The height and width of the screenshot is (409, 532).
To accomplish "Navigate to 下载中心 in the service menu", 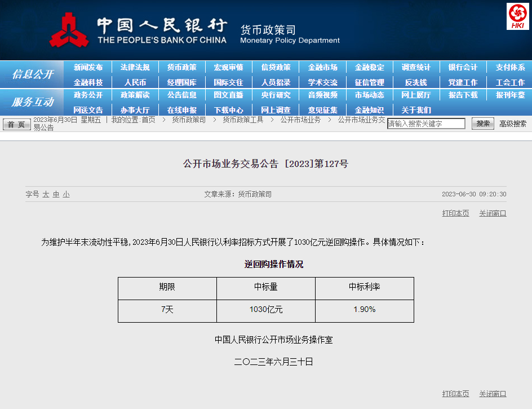I will [x=229, y=110].
